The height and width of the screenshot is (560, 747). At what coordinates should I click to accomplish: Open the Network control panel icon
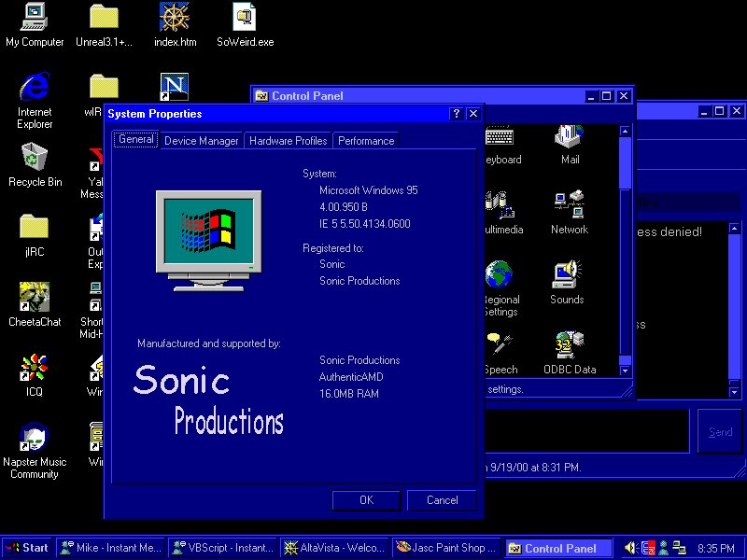[x=569, y=205]
